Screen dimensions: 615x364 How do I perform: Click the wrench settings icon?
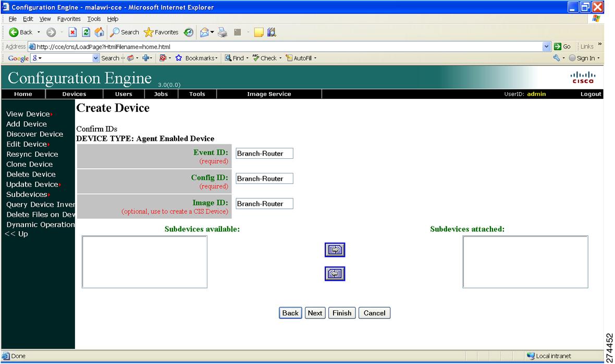click(x=557, y=58)
